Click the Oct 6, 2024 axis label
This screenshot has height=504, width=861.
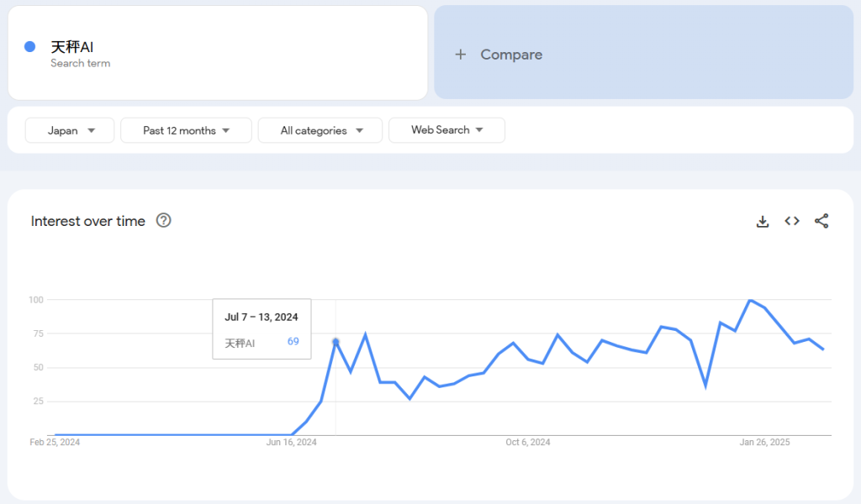pyautogui.click(x=528, y=442)
